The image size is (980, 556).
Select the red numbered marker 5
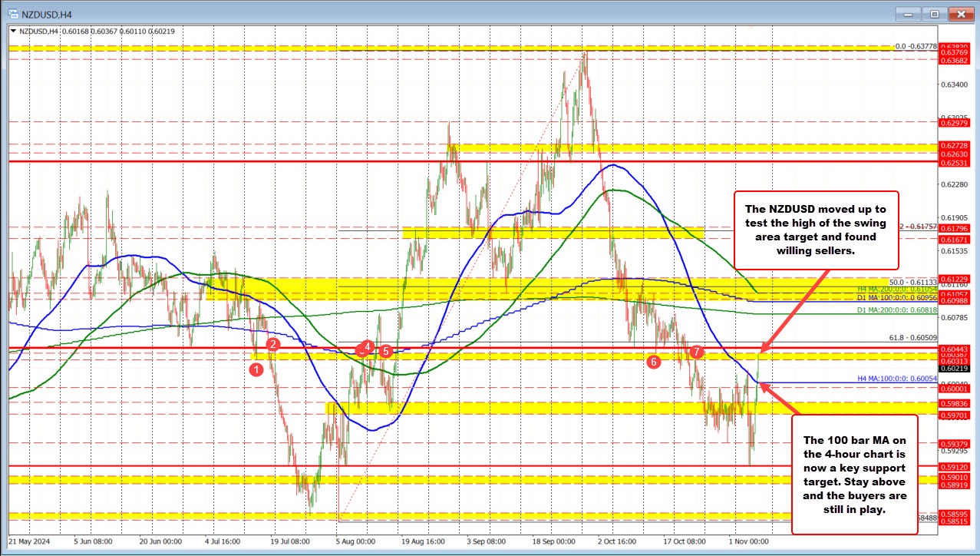(x=384, y=352)
